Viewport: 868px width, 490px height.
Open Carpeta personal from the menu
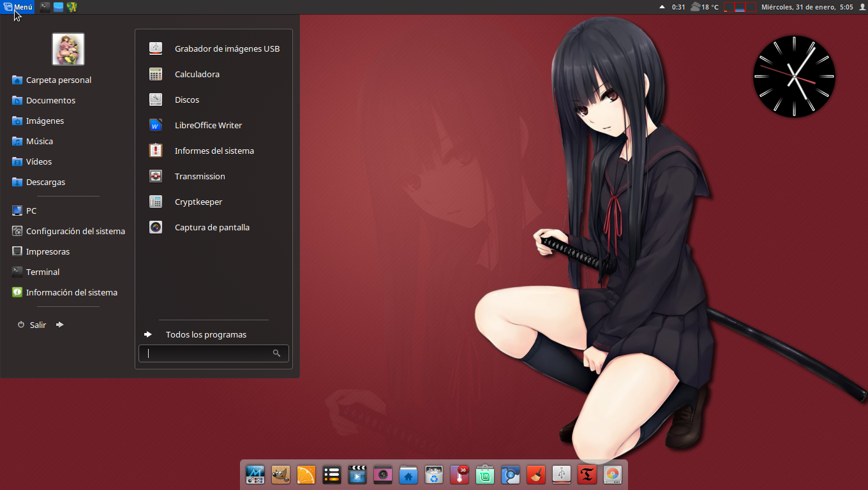52,80
